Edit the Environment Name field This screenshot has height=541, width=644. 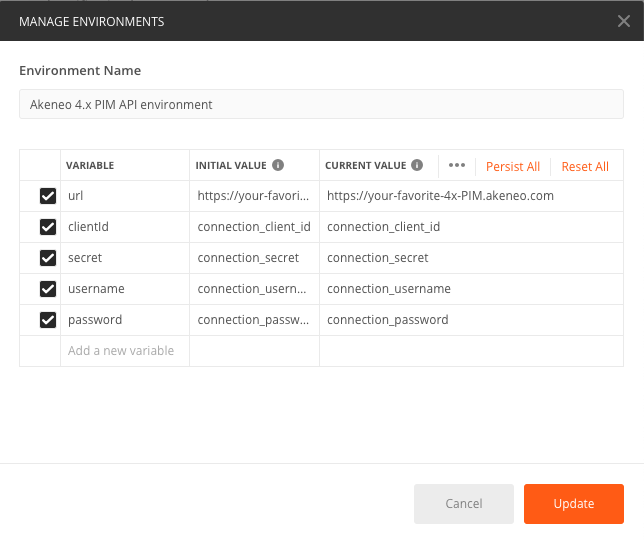[x=321, y=104]
